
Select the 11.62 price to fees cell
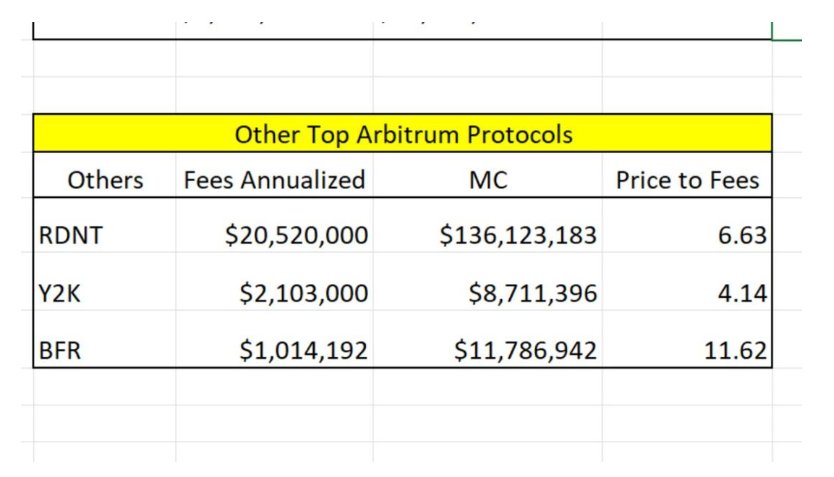[x=687, y=339]
